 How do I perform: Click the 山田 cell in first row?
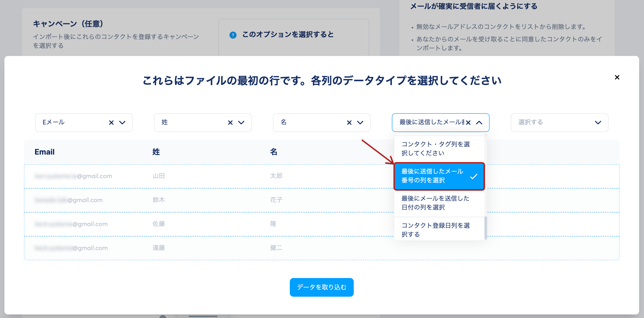[159, 176]
